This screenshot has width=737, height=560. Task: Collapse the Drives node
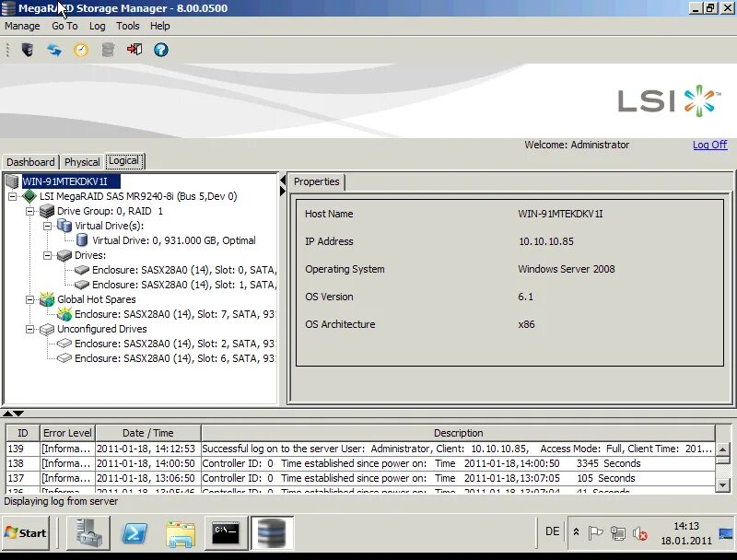point(48,255)
